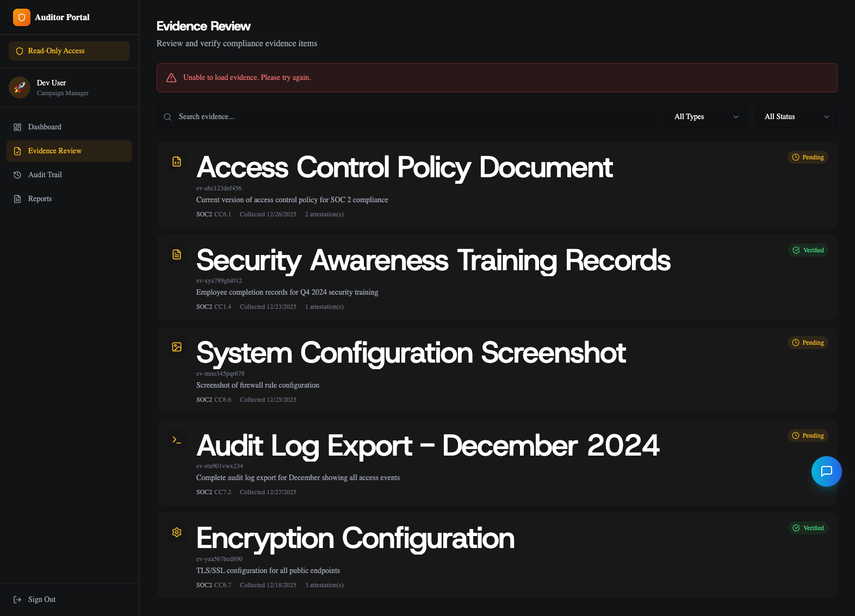Click the Auditor Portal shield logo
This screenshot has height=616, width=855.
tap(22, 17)
